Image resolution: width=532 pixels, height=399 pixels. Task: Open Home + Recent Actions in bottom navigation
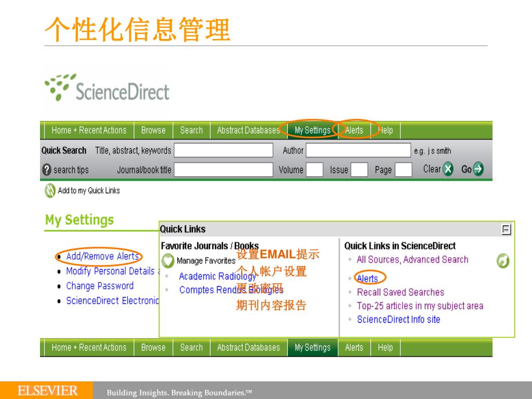89,348
